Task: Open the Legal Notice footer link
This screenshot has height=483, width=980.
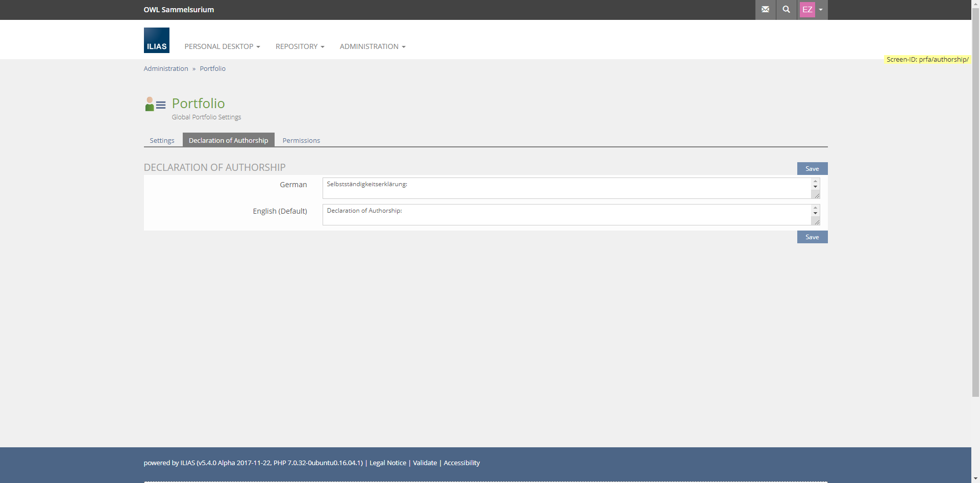Action: click(387, 463)
